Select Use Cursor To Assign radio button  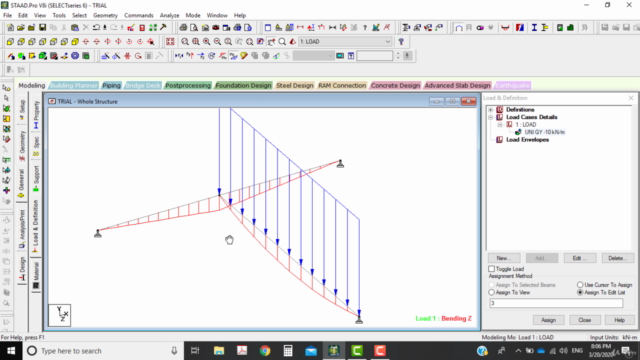[580, 285]
